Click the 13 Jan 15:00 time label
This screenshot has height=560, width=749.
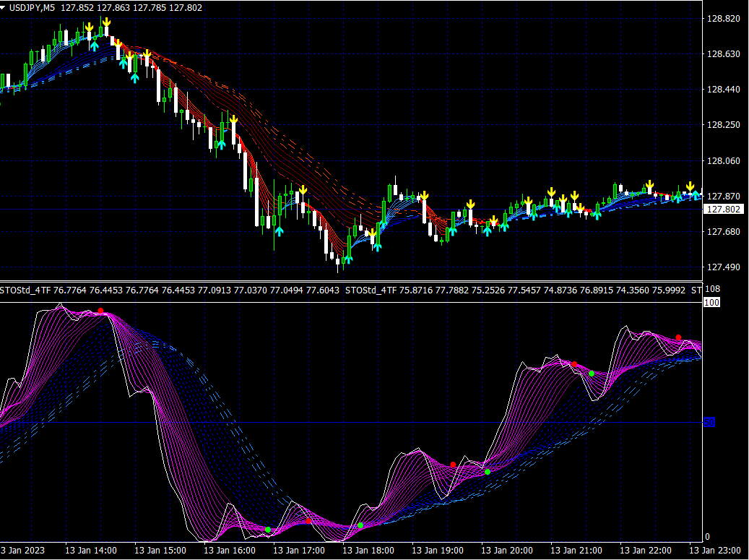(160, 551)
